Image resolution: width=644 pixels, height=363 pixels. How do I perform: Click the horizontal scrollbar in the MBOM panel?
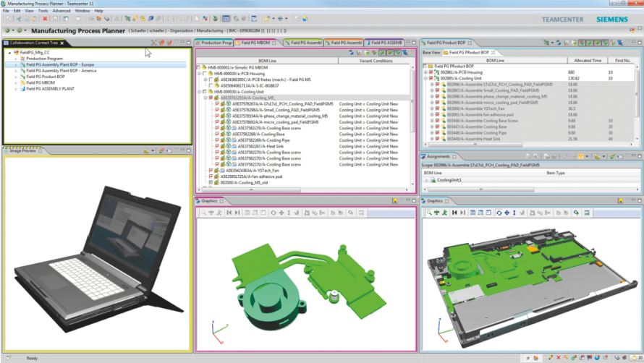pos(251,189)
